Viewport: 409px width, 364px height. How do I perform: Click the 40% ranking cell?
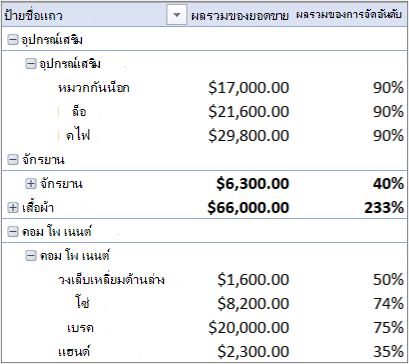tap(388, 184)
